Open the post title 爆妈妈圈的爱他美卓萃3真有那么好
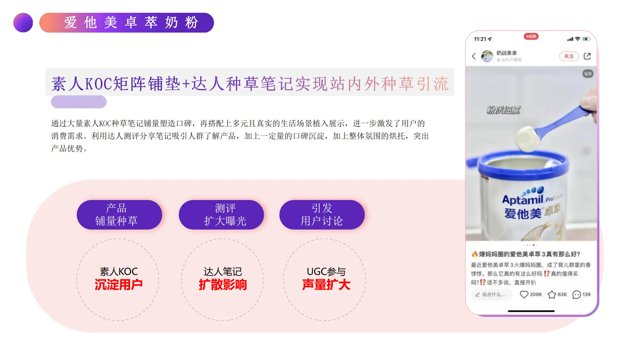The image size is (644, 362). click(x=529, y=254)
